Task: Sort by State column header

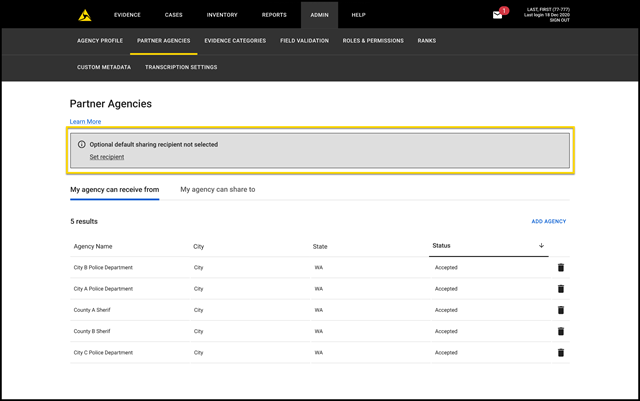Action: pos(320,246)
